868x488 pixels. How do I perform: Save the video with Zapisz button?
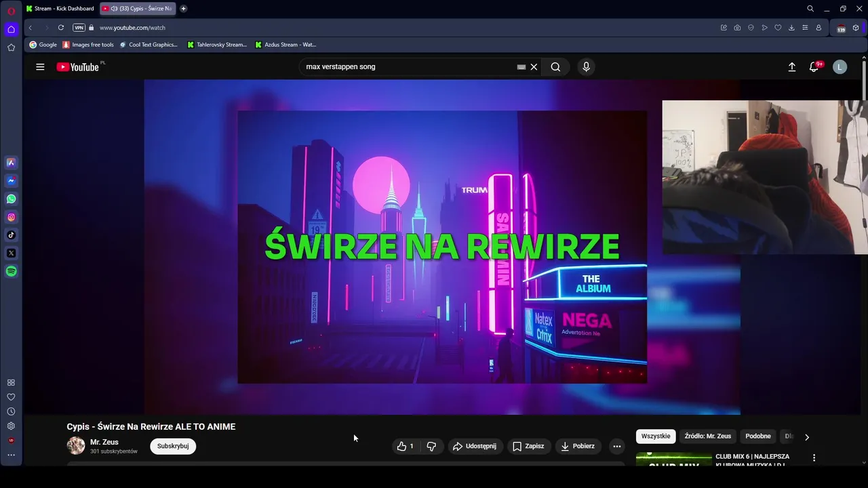[528, 446]
